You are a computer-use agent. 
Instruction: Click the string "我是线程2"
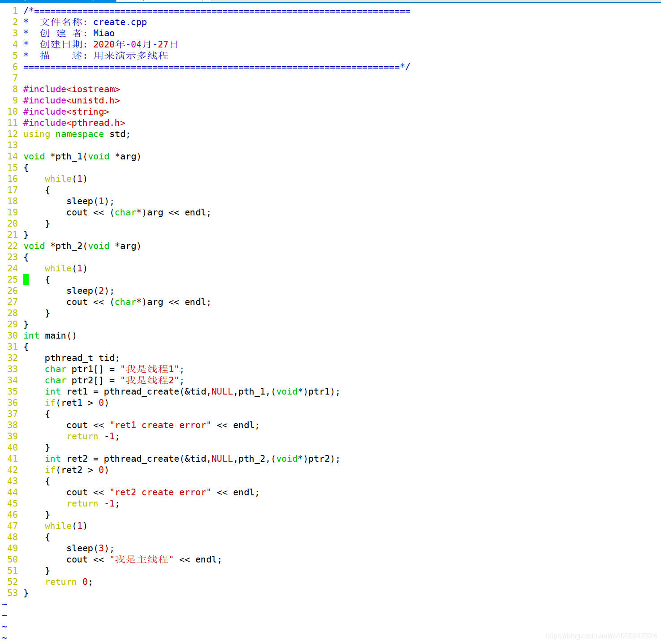150,380
